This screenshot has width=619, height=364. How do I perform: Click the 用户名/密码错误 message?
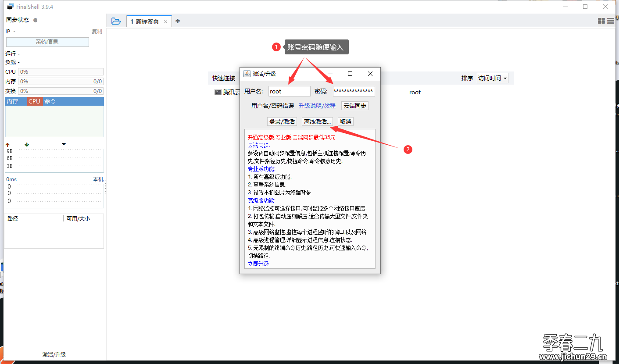272,106
